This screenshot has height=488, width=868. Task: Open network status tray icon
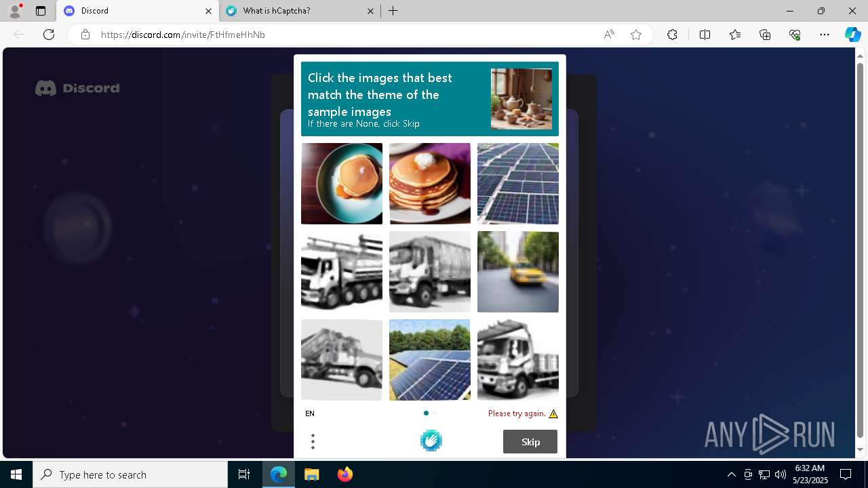coord(764,474)
